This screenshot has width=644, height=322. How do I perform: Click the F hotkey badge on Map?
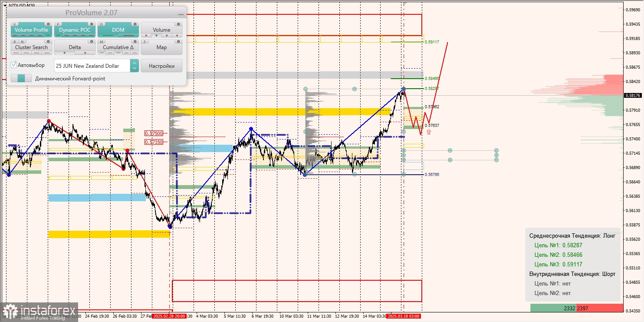coord(145,42)
